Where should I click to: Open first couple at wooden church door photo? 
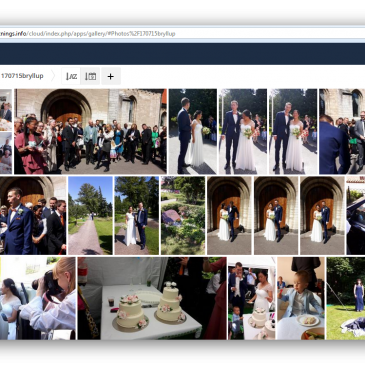click(229, 216)
